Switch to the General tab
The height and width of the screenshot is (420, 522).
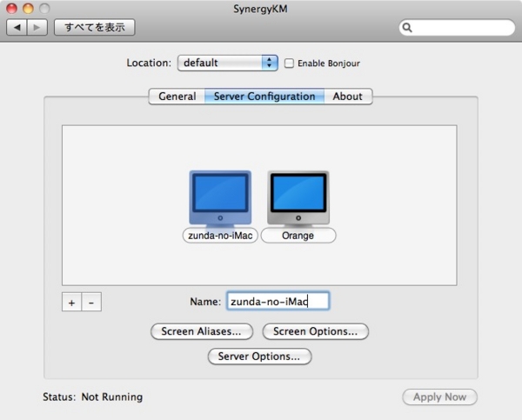click(x=177, y=97)
